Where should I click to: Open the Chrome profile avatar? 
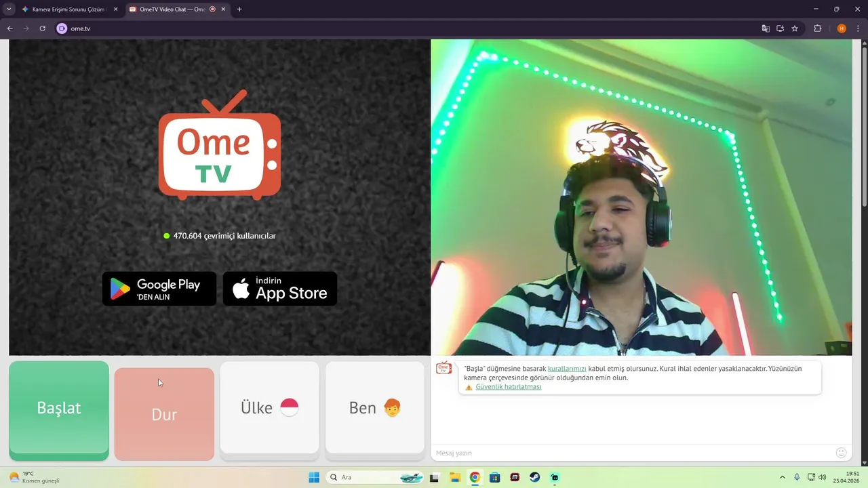(842, 28)
